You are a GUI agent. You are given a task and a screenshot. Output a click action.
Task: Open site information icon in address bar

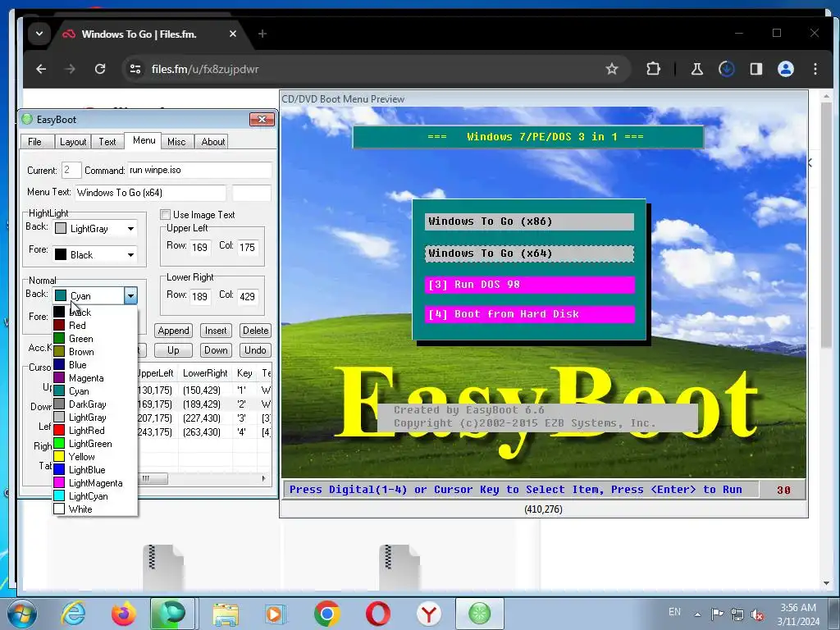tap(135, 69)
